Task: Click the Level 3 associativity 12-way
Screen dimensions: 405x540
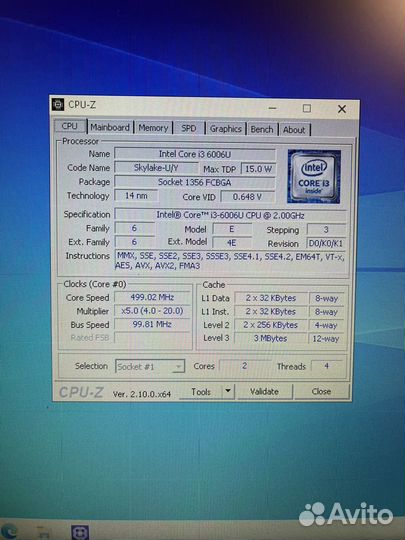Action: click(x=326, y=339)
